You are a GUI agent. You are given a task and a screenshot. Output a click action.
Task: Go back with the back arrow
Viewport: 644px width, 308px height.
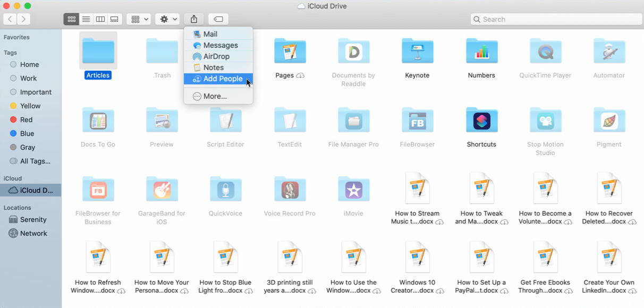(10, 19)
